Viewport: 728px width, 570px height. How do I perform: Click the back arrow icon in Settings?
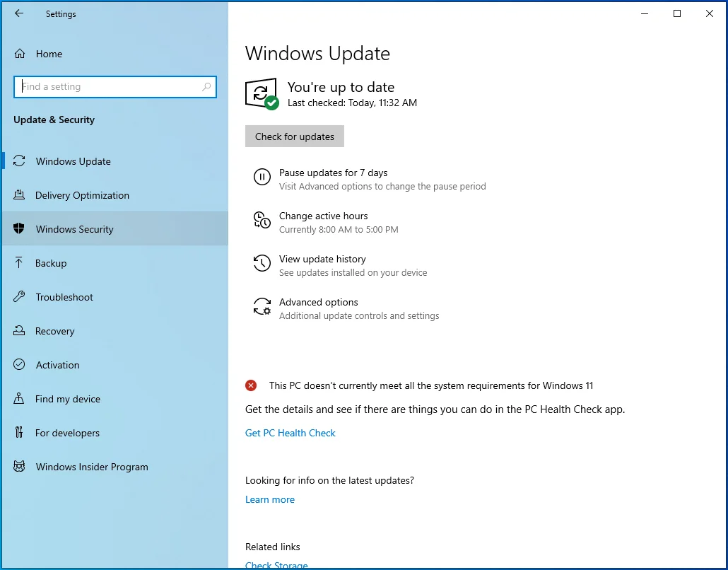tap(19, 13)
